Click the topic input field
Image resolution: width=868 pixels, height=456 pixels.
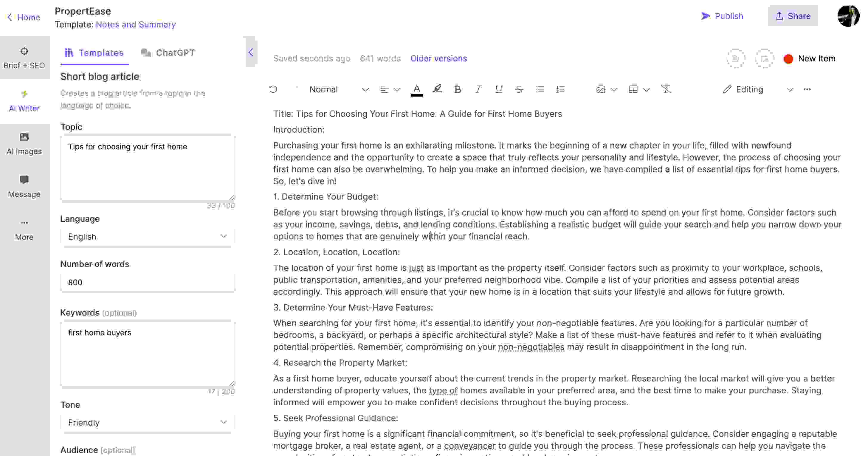[148, 167]
